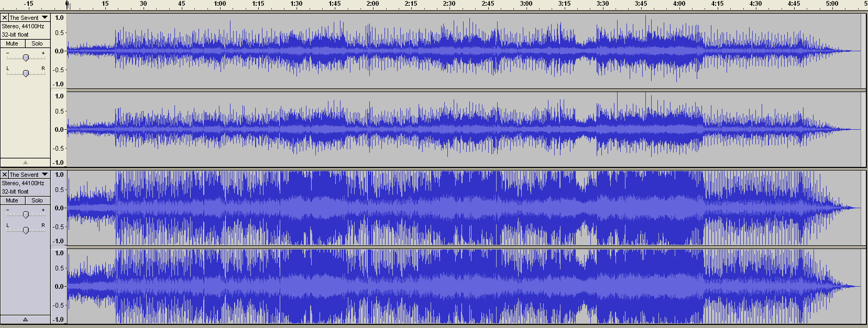Click the second track's lower channel vertical scale
This screenshot has width=868, height=328.
(59, 286)
